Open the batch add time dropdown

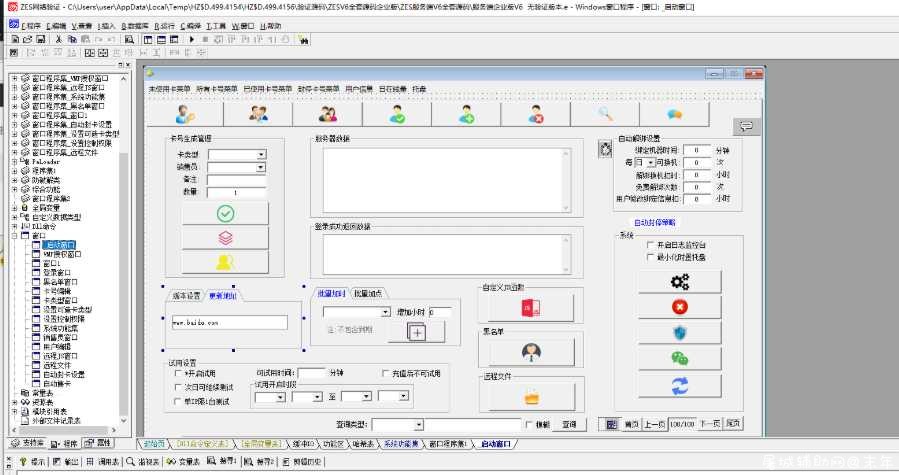(x=385, y=312)
